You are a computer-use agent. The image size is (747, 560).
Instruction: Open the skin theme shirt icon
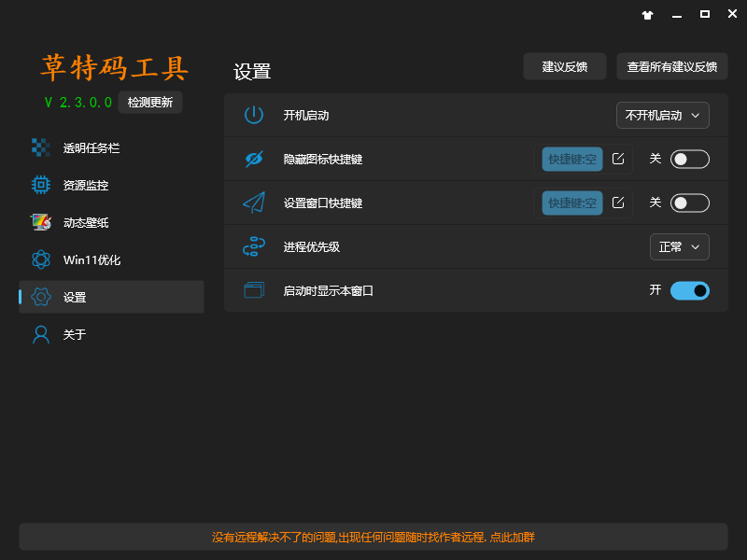647,15
